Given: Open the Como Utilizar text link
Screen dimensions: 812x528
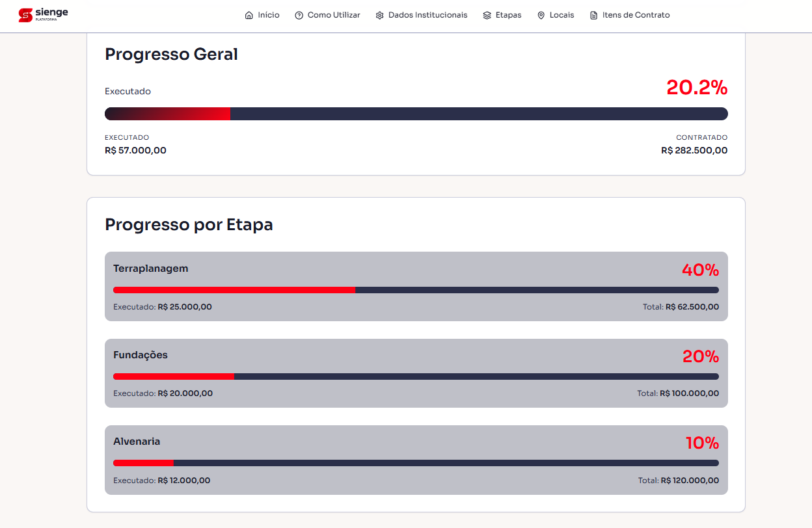Looking at the screenshot, I should (x=334, y=15).
